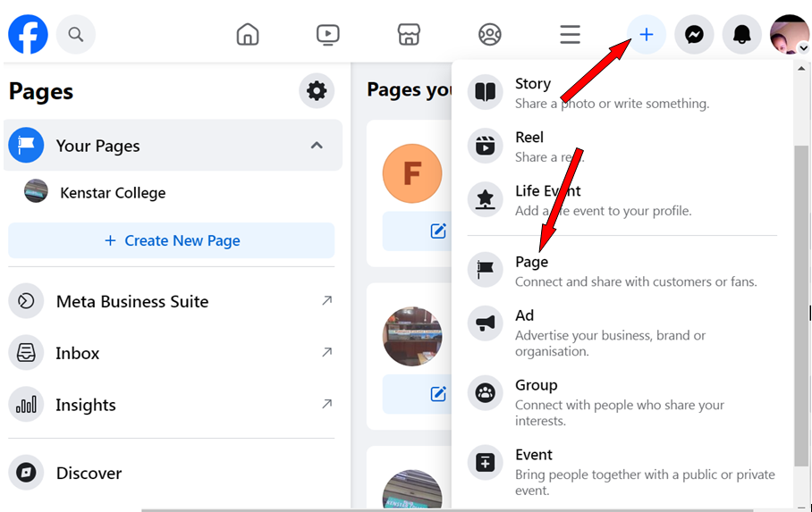This screenshot has height=512, width=812.
Task: Click the Discover compass icon
Action: click(x=26, y=472)
